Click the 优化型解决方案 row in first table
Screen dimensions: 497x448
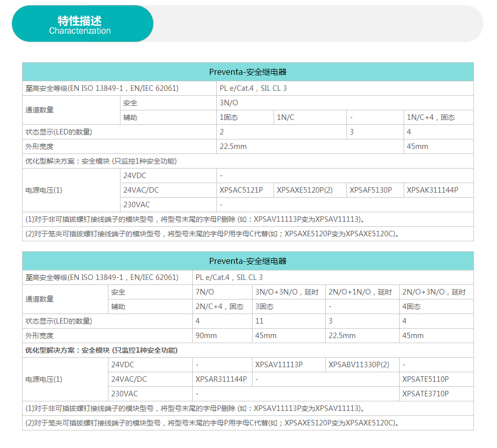[248, 161]
